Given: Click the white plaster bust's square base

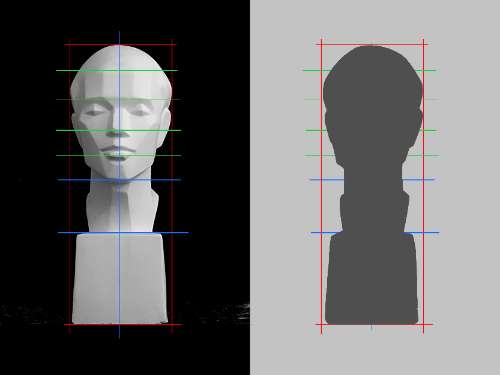Looking at the screenshot, I should point(120,278).
